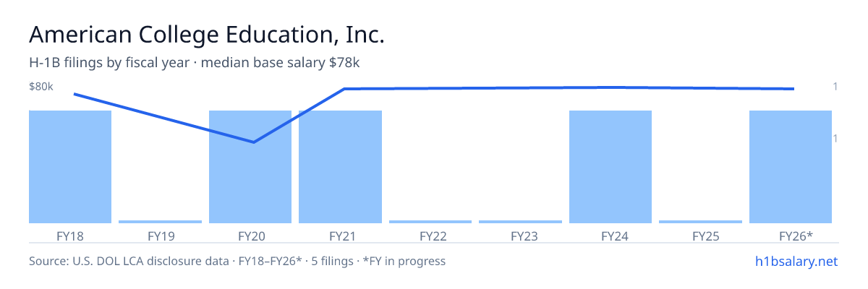This screenshot has width=868, height=289.
Task: Click the salary line low point at FY20
Action: click(254, 142)
